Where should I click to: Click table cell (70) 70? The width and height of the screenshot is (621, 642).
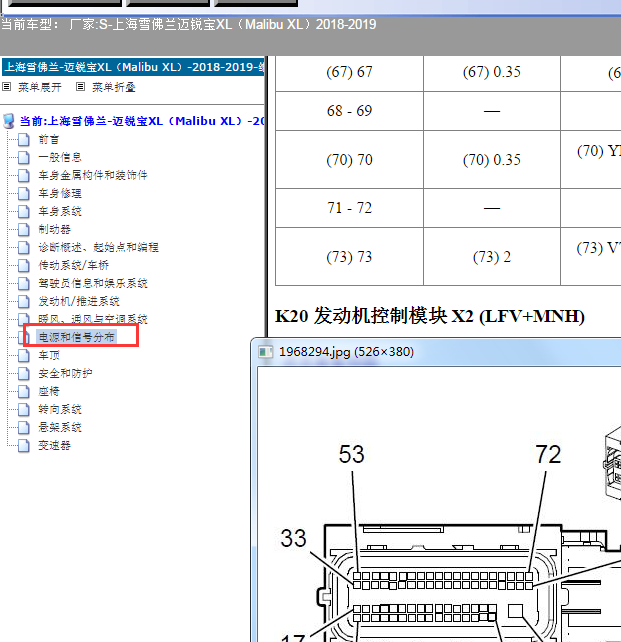[349, 160]
